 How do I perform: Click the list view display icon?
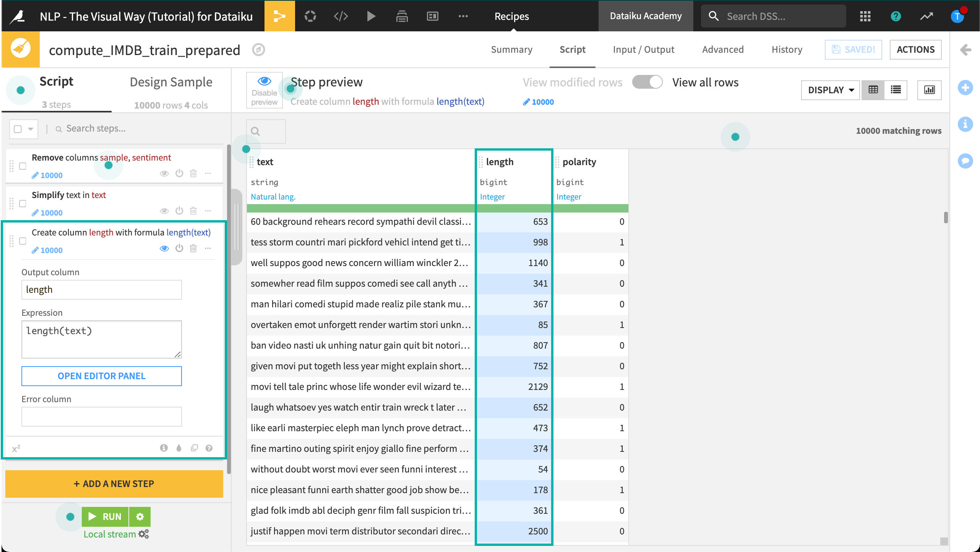[x=896, y=89]
